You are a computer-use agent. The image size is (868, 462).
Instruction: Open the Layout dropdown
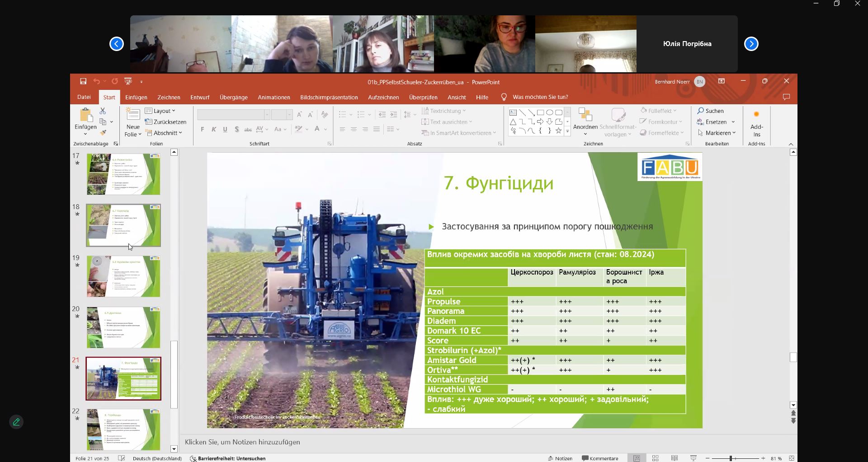point(160,111)
